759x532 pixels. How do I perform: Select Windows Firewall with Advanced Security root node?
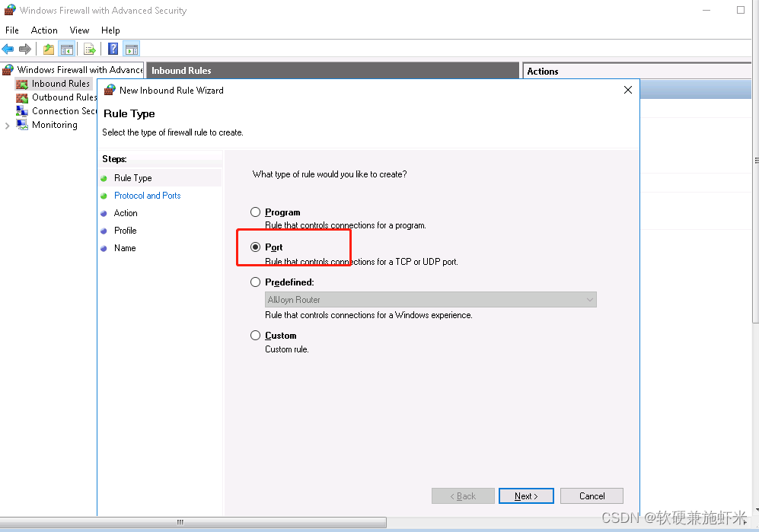coord(80,70)
